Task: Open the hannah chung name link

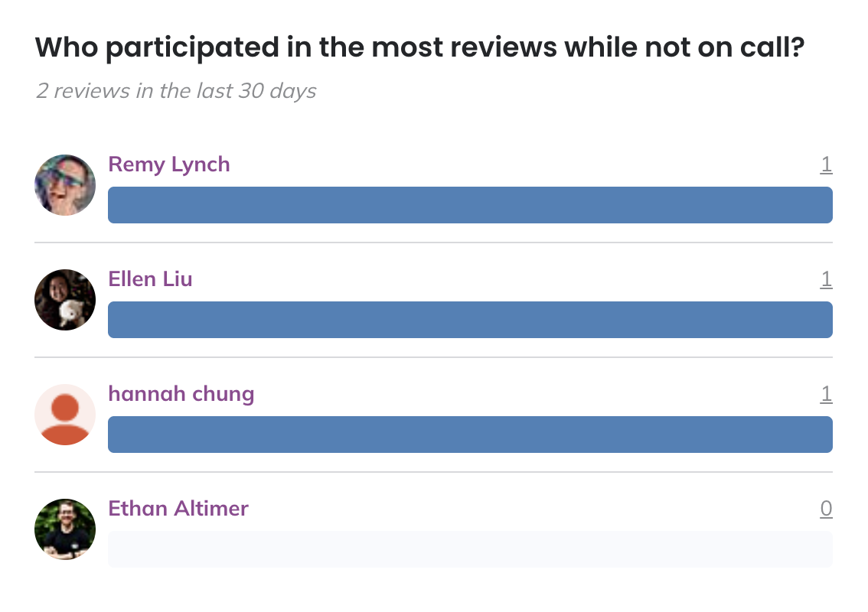Action: (x=181, y=395)
